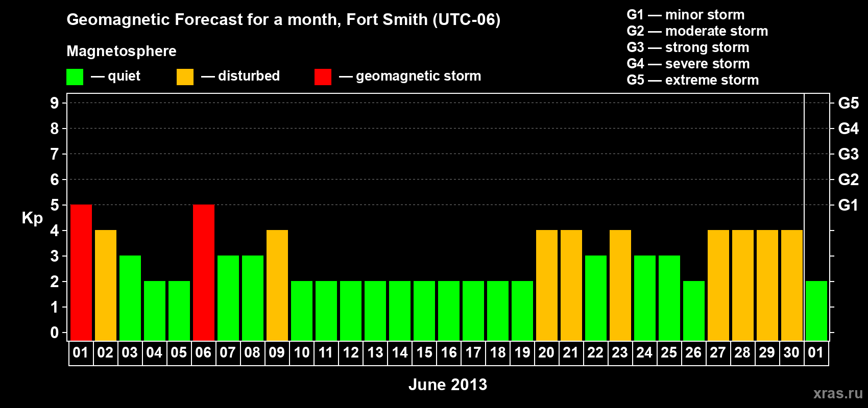This screenshot has width=868, height=408.
Task: Click the '— disturbed' legend text
Action: pyautogui.click(x=240, y=76)
